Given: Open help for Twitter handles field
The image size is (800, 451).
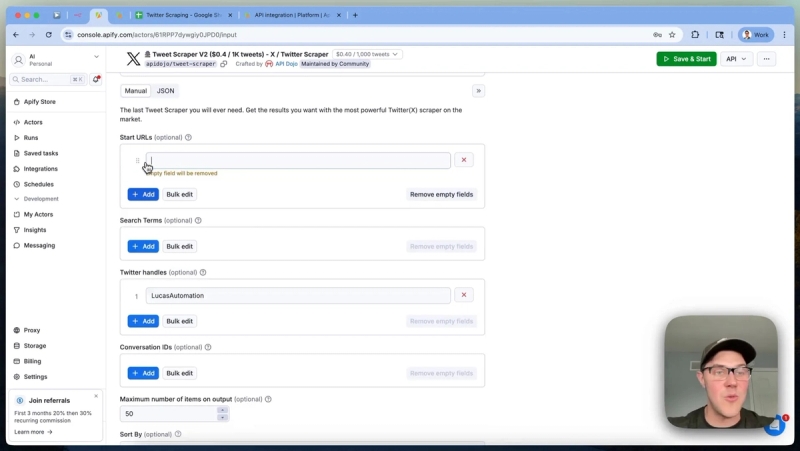Looking at the screenshot, I should (x=203, y=272).
